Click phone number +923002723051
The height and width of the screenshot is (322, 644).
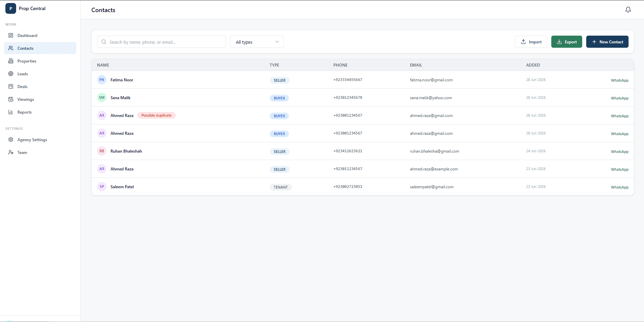(x=348, y=187)
